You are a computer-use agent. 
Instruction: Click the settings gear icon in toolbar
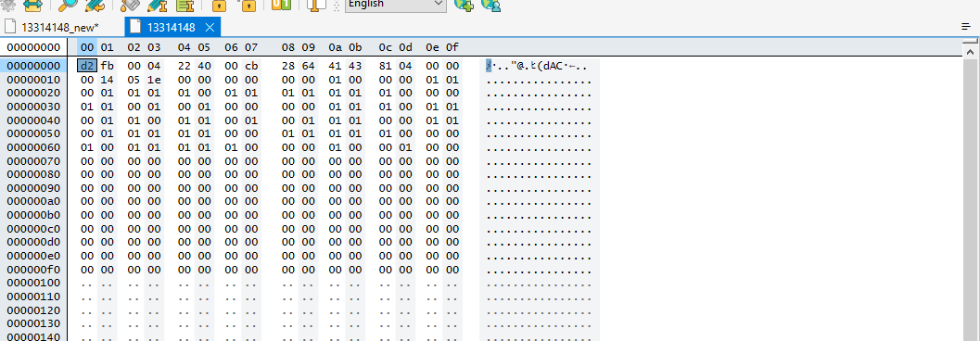click(x=7, y=5)
